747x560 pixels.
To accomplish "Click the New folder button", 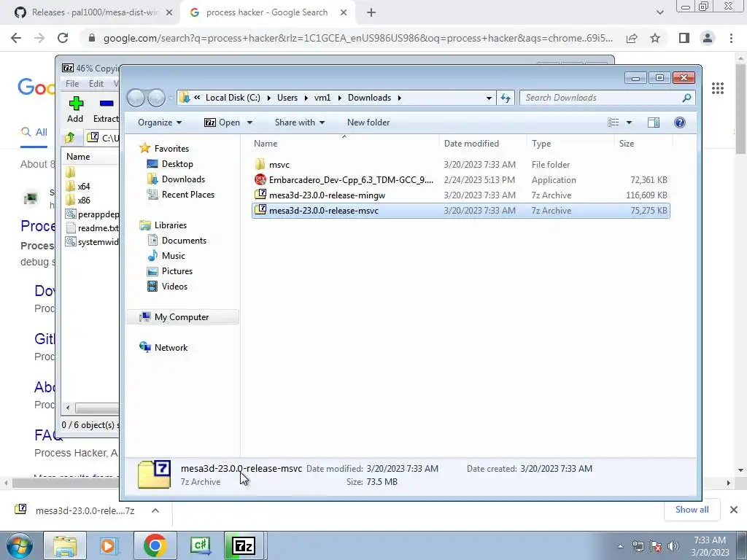I will tap(368, 122).
